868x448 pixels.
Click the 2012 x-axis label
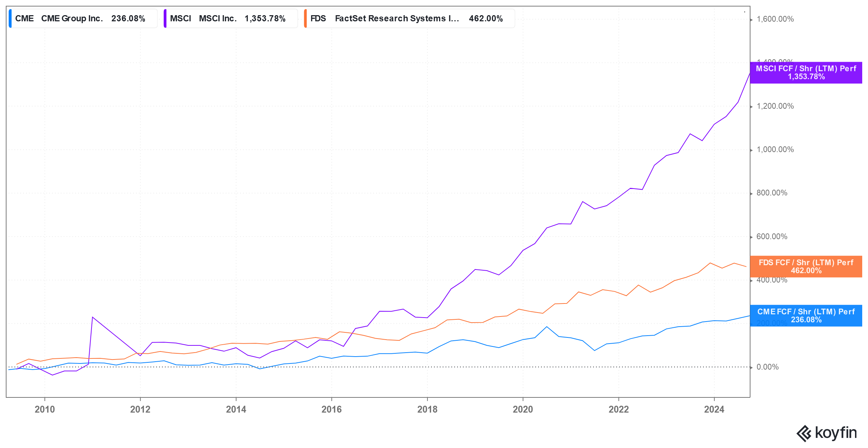coord(140,409)
